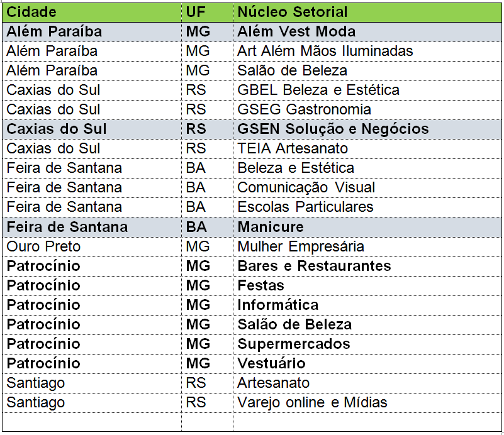Click the Vestuário cell
504x435 pixels.
(367, 364)
